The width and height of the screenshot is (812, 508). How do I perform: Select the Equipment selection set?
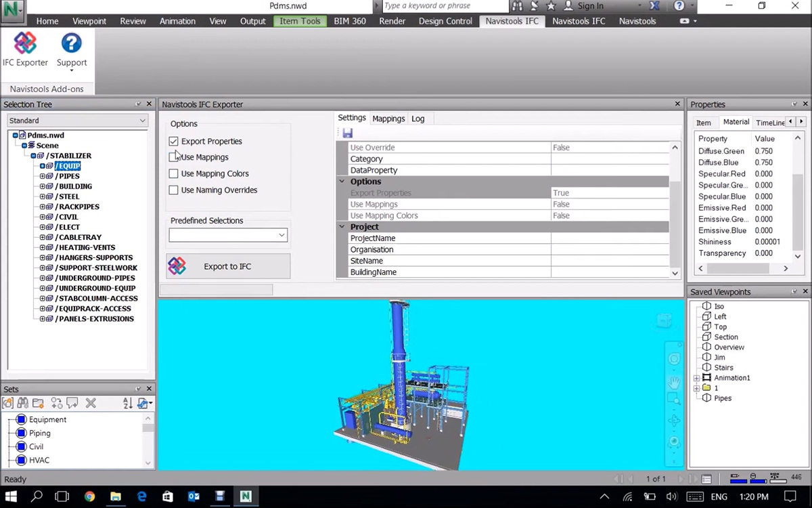tap(47, 419)
